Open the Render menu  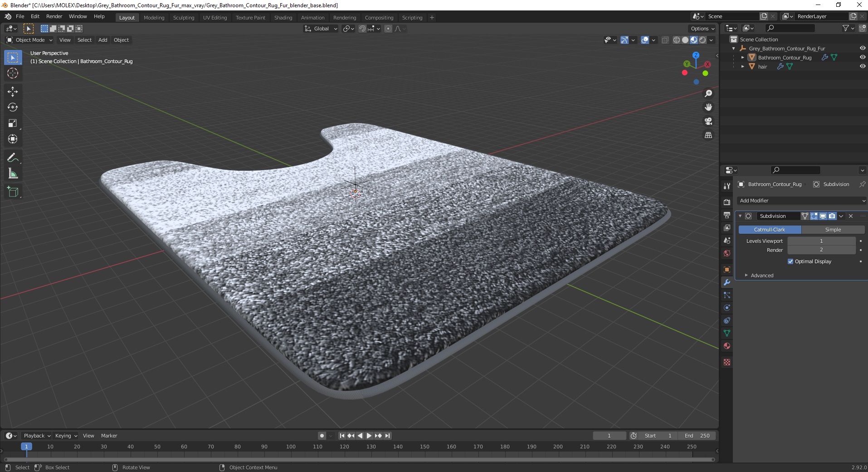point(54,16)
